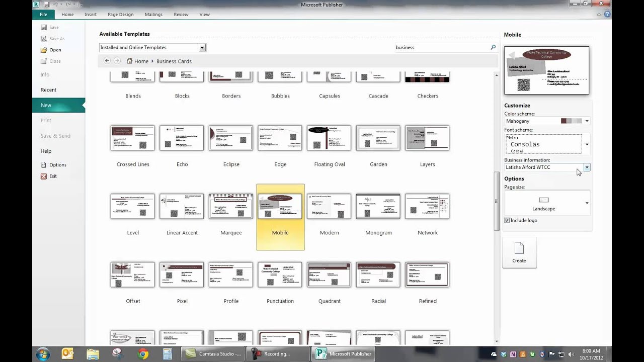Click the Options icon in backstage menu
The image size is (644, 362).
click(44, 165)
